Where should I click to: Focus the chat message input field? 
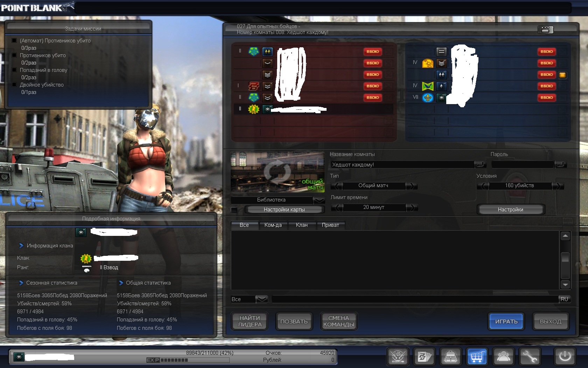(x=415, y=299)
